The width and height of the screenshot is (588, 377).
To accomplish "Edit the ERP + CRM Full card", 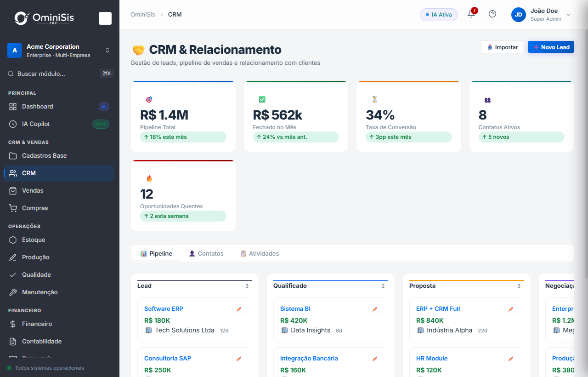I will [x=511, y=309].
